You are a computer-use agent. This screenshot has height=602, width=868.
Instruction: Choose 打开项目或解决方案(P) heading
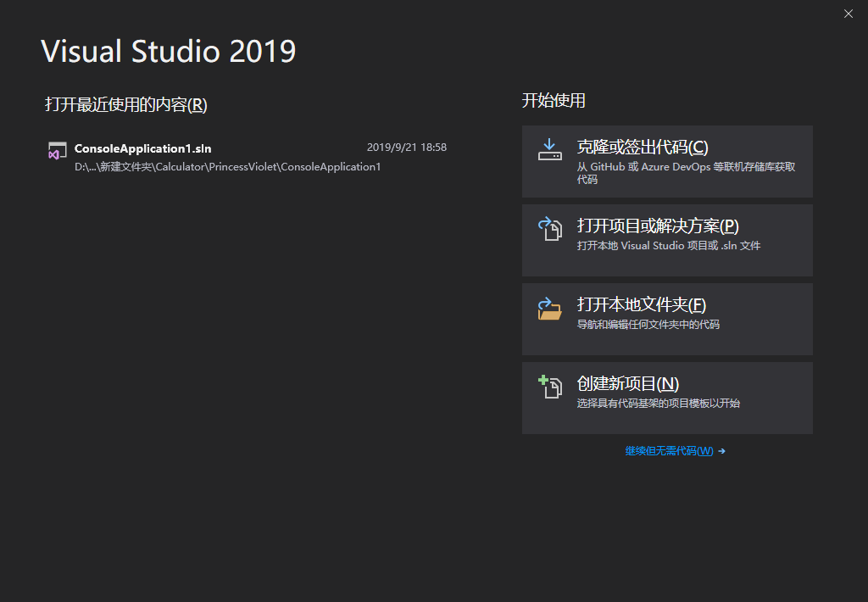(658, 226)
